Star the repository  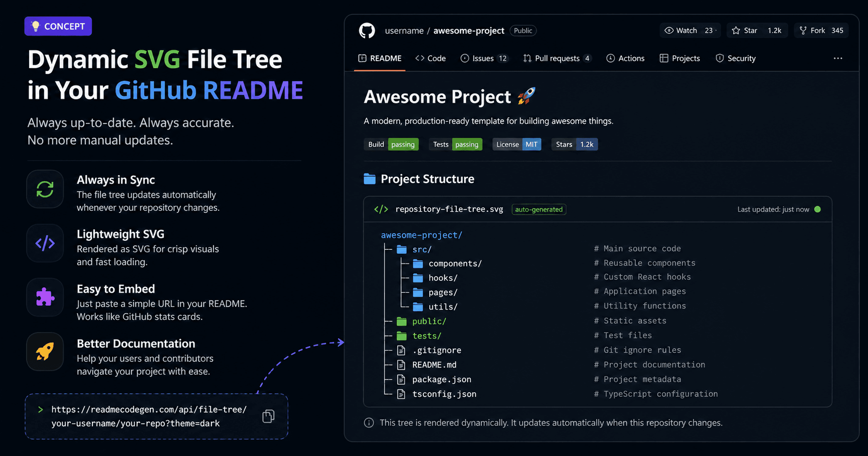point(757,30)
